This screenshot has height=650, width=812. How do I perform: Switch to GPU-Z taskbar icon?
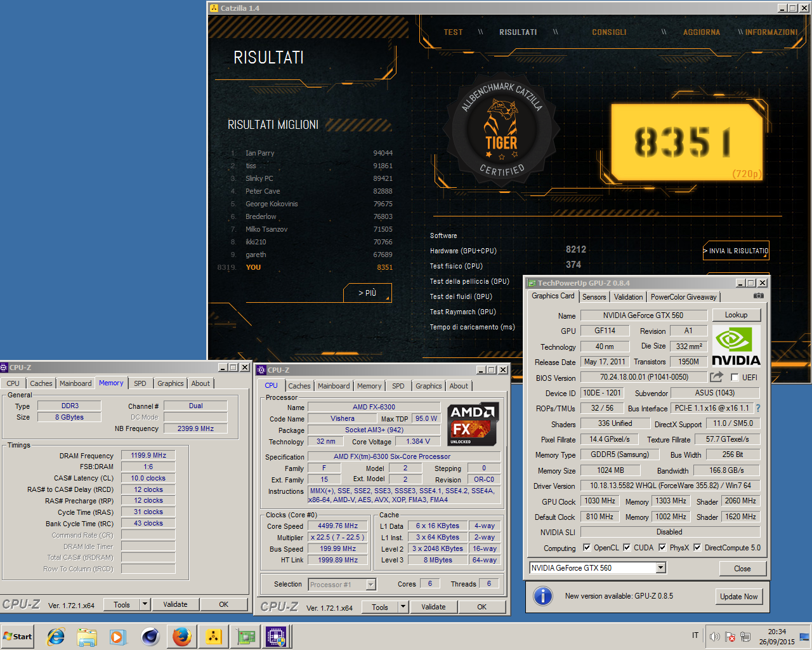point(246,636)
